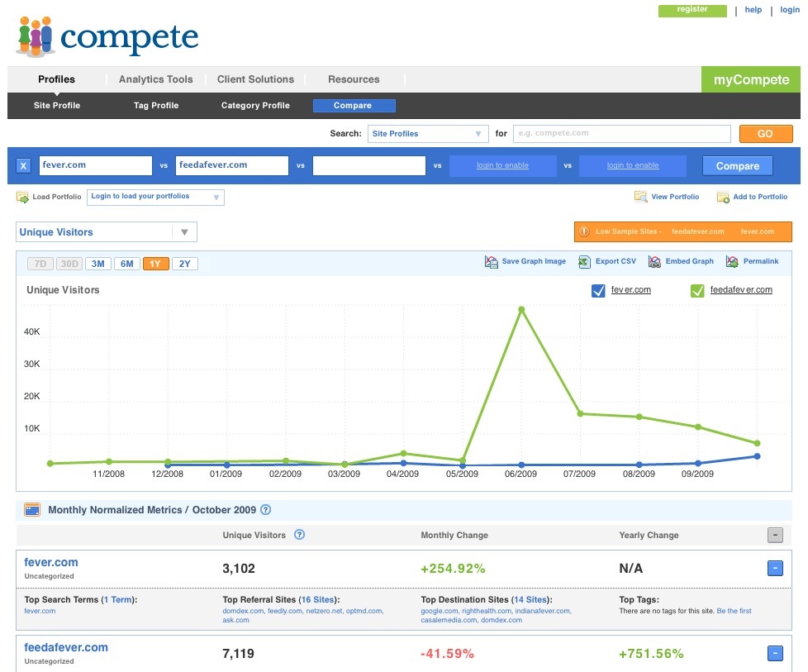Click the 16 Sites referral link
Viewport: 808px width, 672px height.
point(317,600)
